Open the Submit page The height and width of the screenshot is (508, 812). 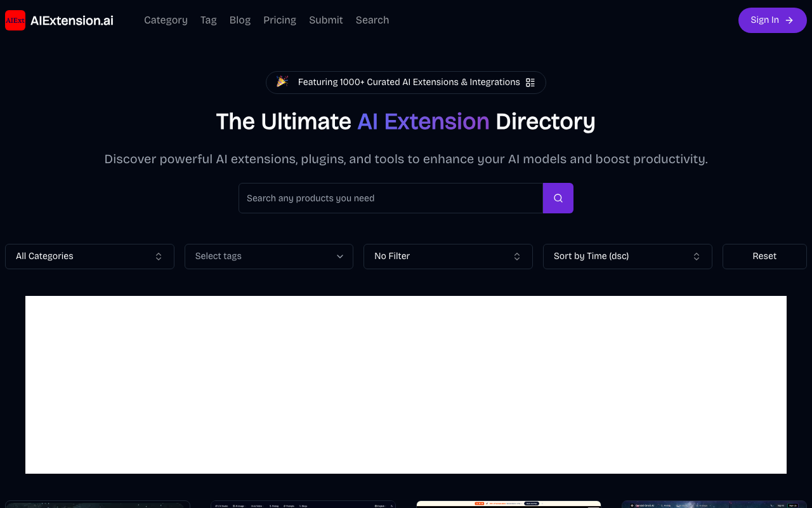(326, 20)
